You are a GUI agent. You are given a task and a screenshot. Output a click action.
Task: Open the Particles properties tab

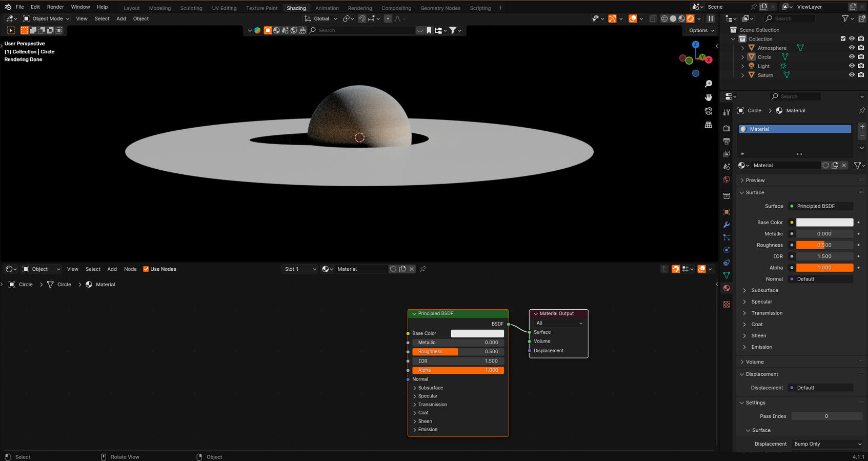point(726,237)
